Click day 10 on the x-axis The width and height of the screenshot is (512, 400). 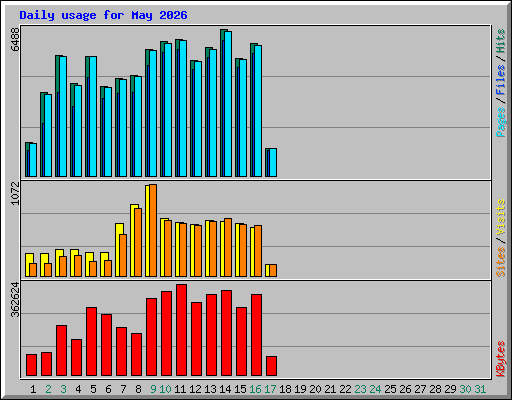click(165, 389)
